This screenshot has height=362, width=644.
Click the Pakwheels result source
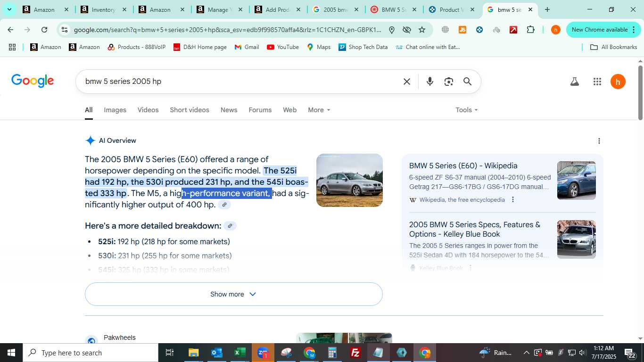pos(119,337)
